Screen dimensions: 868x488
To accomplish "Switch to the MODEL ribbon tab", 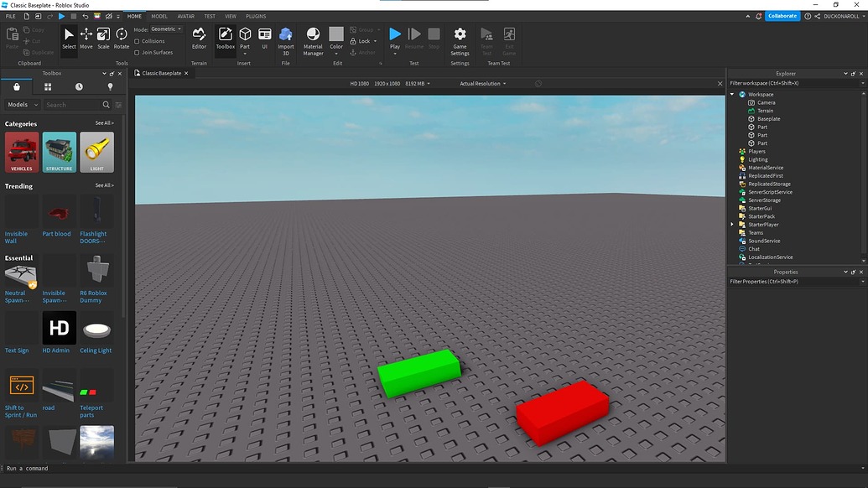I will (159, 15).
